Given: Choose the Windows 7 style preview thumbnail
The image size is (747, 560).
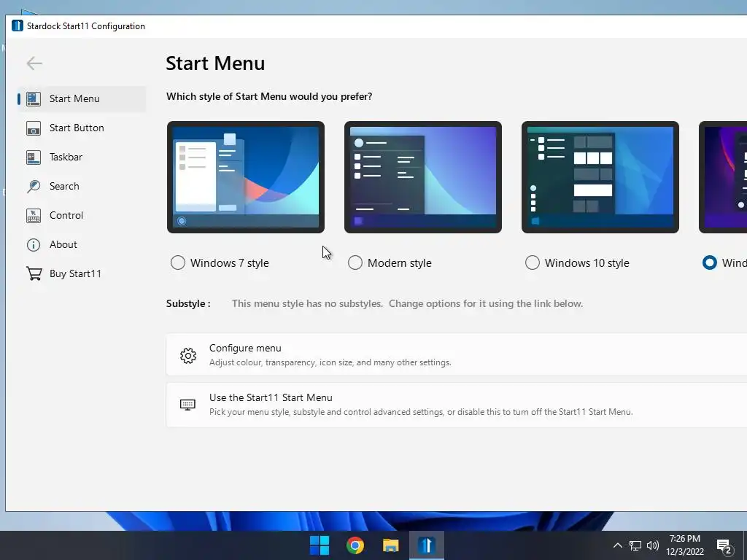Looking at the screenshot, I should (x=246, y=177).
